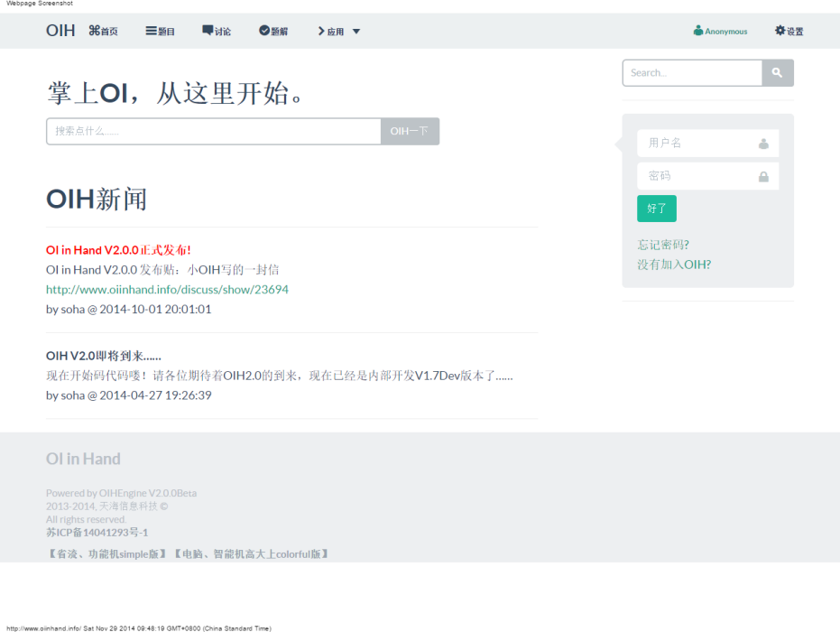The height and width of the screenshot is (632, 840).
Task: Expand the 应用 dropdown menu
Action: (338, 31)
